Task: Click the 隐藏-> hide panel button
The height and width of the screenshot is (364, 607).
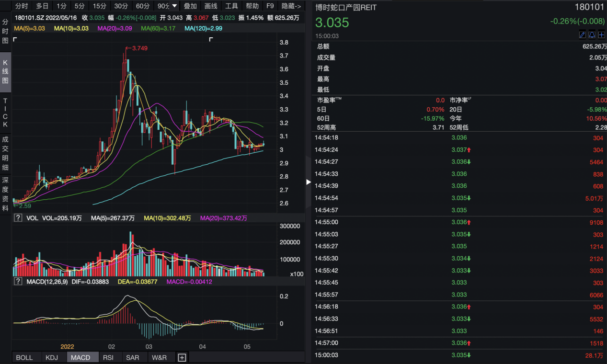Action: point(291,6)
